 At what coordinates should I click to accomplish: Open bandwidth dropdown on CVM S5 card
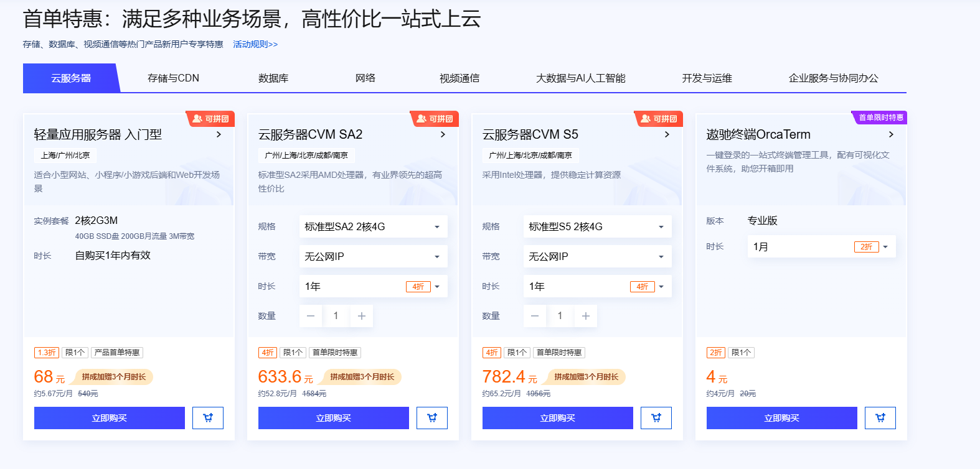click(x=598, y=256)
